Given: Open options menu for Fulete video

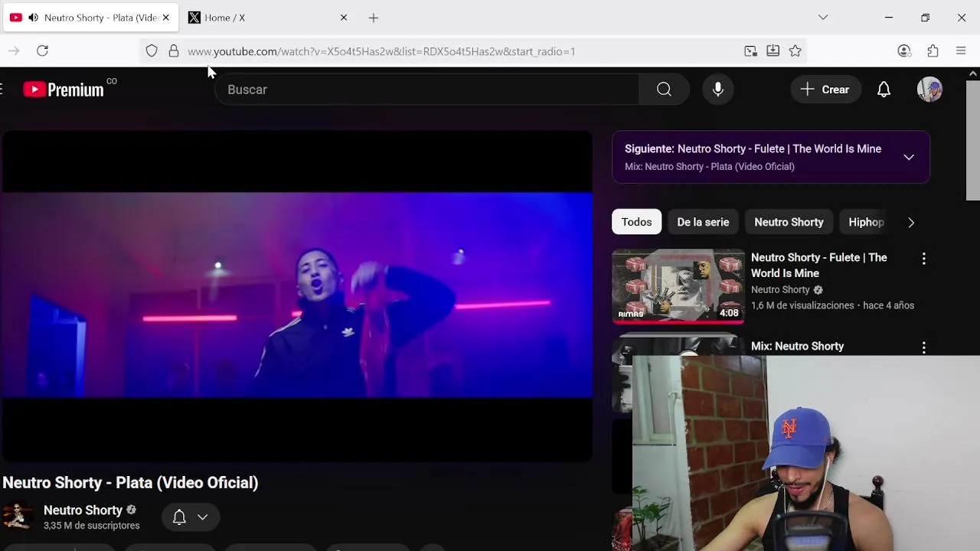Looking at the screenshot, I should pos(924,259).
